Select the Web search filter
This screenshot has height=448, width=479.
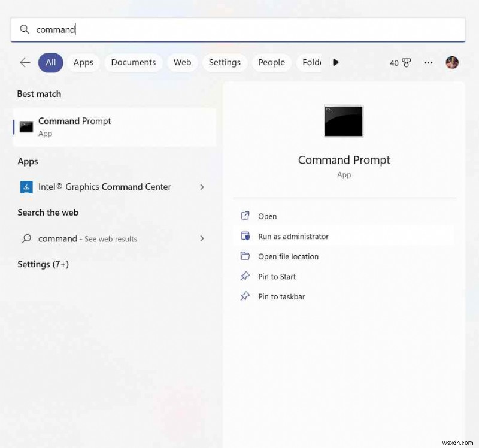(x=182, y=62)
